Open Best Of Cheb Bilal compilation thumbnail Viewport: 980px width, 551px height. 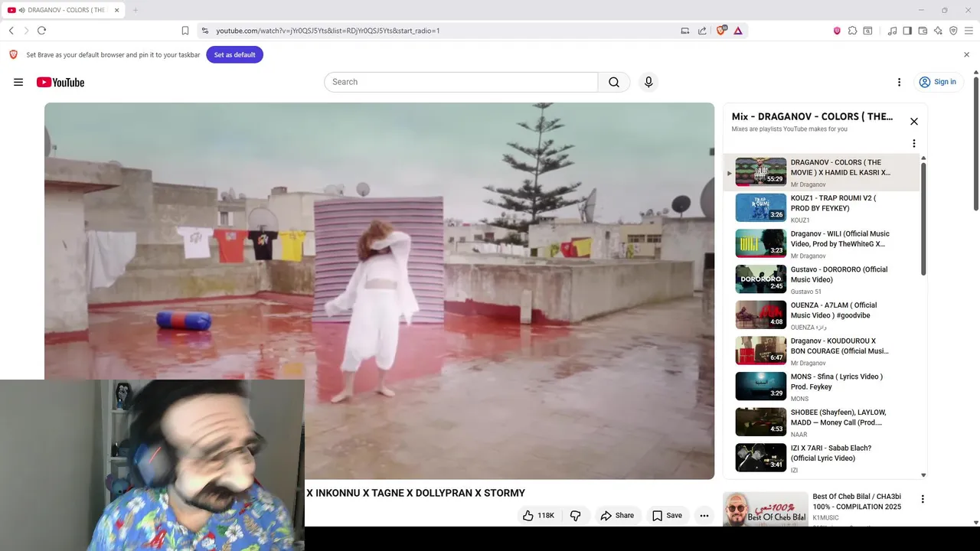pos(766,509)
